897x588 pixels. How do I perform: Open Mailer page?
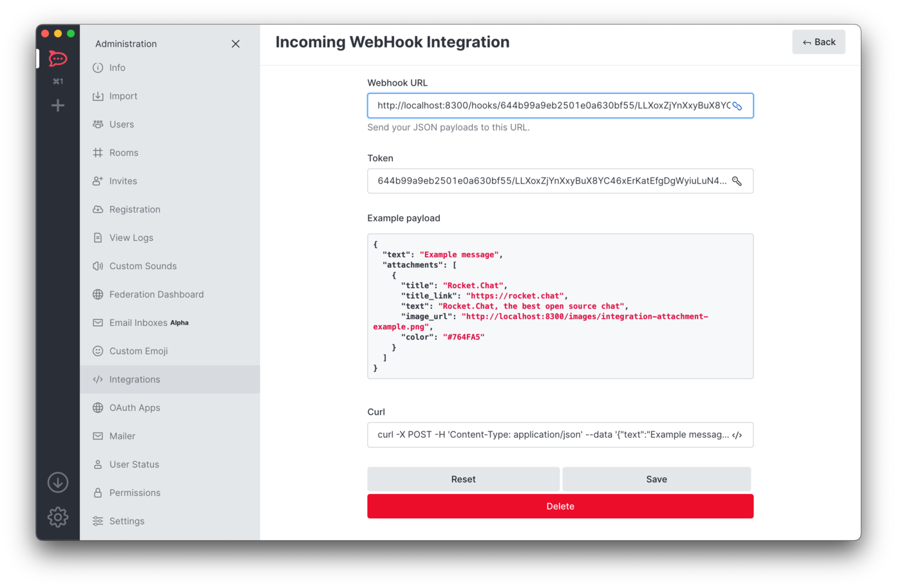[170, 436]
